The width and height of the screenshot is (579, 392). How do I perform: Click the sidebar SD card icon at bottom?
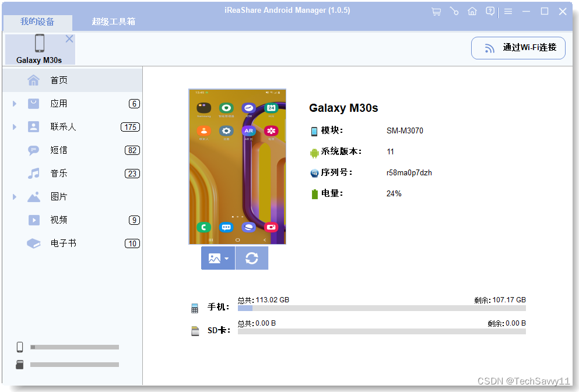[x=20, y=365]
